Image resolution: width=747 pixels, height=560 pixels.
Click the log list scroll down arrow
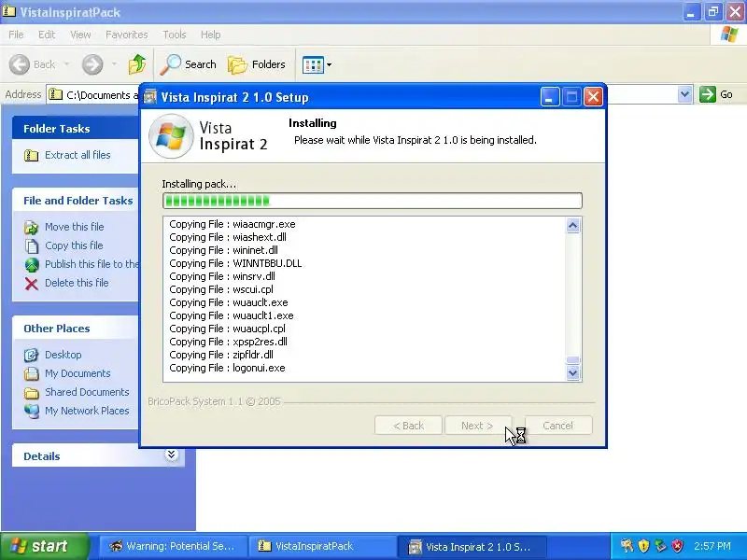pyautogui.click(x=573, y=372)
